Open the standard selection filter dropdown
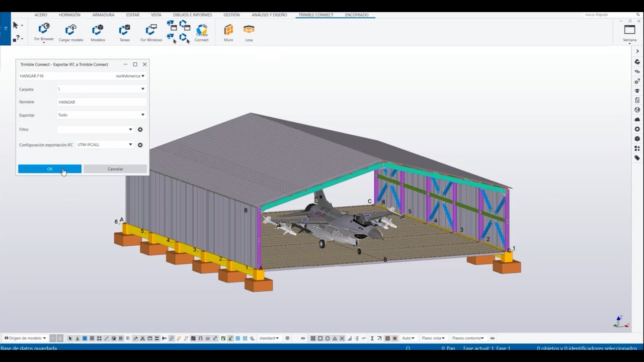The image size is (644, 362). click(x=269, y=338)
